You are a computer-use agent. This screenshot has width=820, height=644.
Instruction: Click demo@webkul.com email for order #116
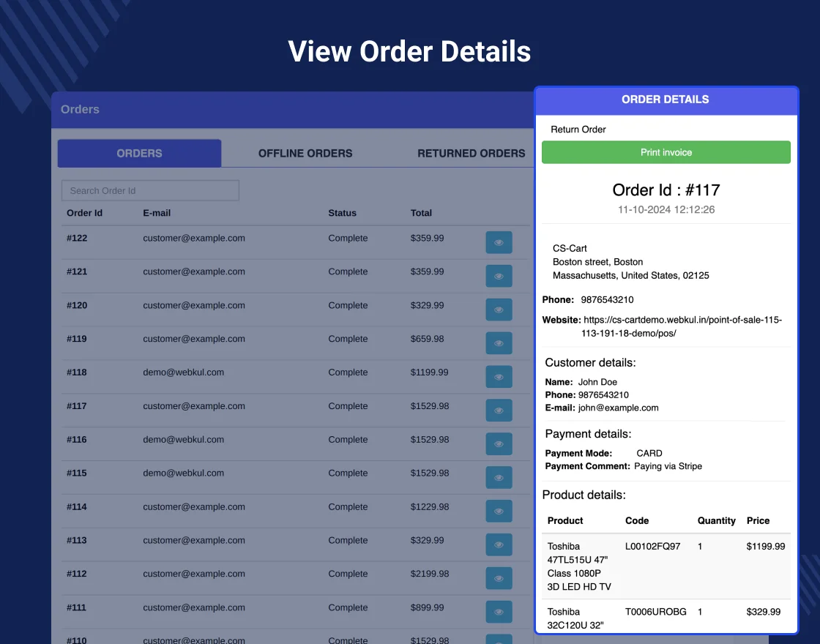click(184, 440)
